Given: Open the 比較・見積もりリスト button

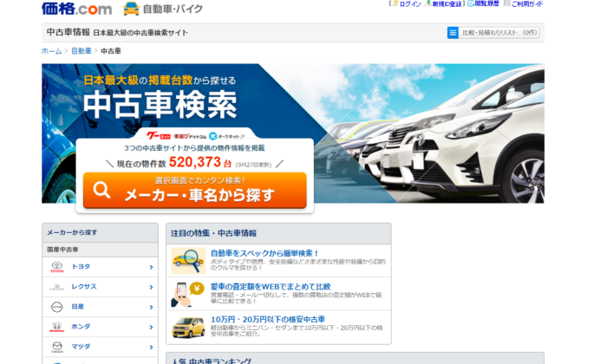Looking at the screenshot, I should [493, 32].
